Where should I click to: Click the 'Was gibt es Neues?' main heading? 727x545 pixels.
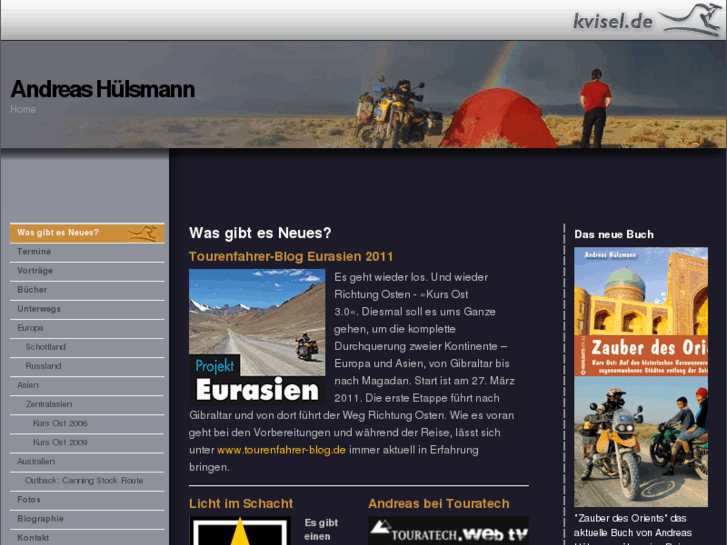point(260,233)
